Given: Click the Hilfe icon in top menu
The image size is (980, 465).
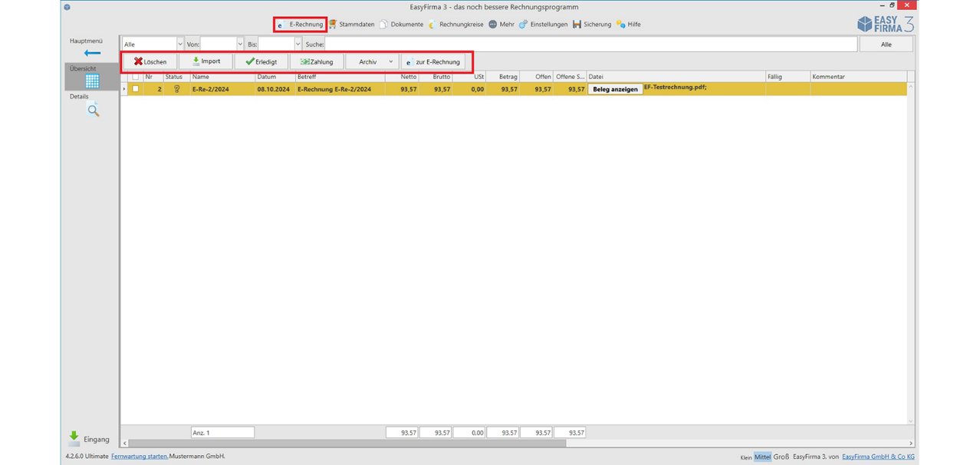Looking at the screenshot, I should pos(620,25).
